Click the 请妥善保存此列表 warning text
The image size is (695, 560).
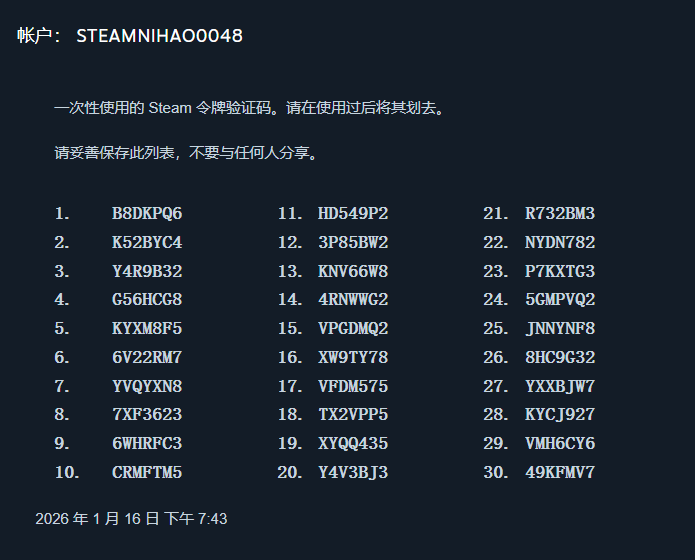point(186,154)
